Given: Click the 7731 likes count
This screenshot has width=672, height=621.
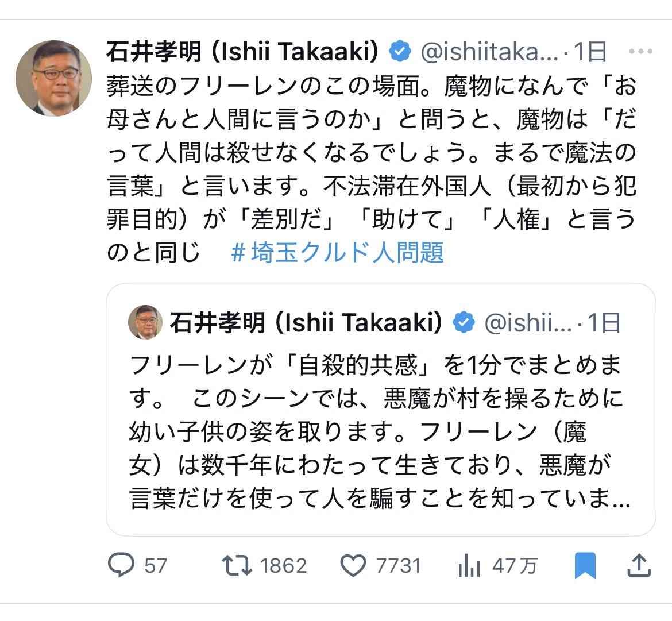Looking at the screenshot, I should coord(399,566).
